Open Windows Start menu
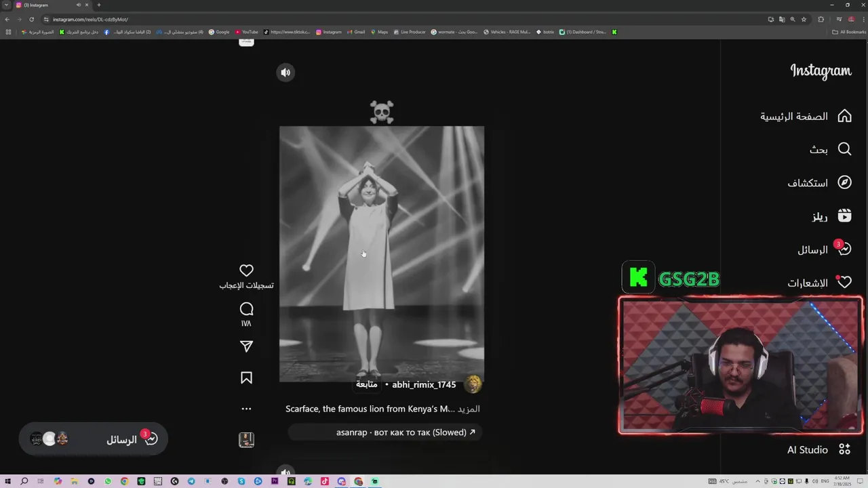Screen dimensions: 868x488 7,481
